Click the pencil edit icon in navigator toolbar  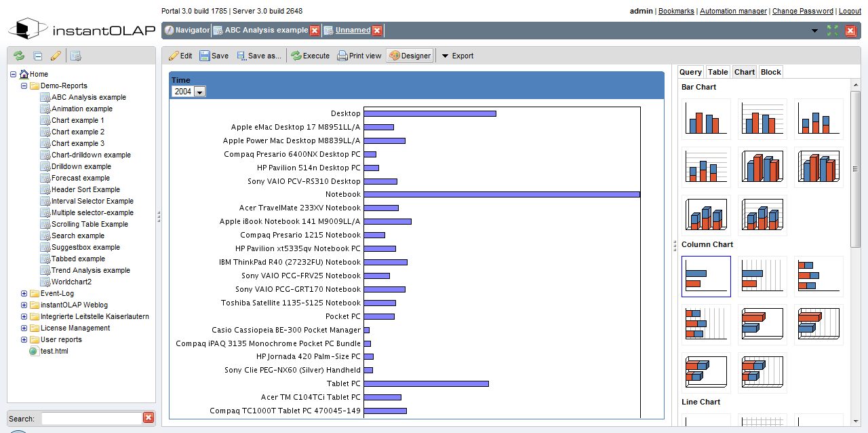56,56
